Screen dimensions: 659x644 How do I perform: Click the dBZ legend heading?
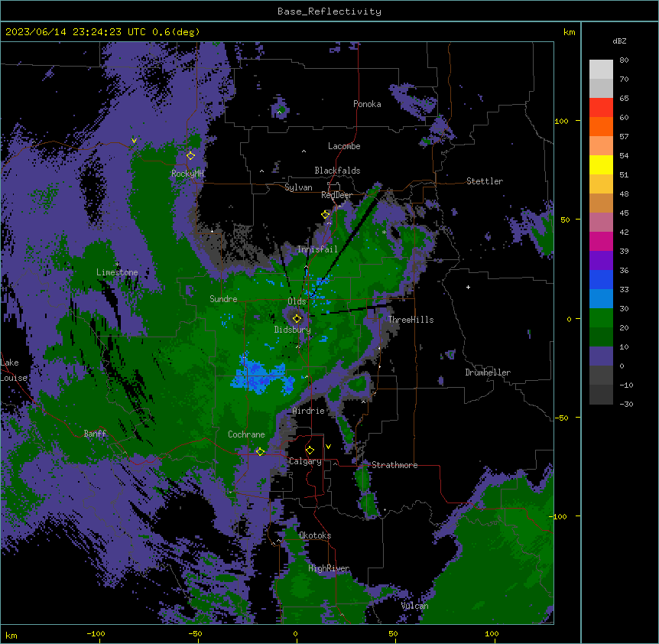pos(619,41)
